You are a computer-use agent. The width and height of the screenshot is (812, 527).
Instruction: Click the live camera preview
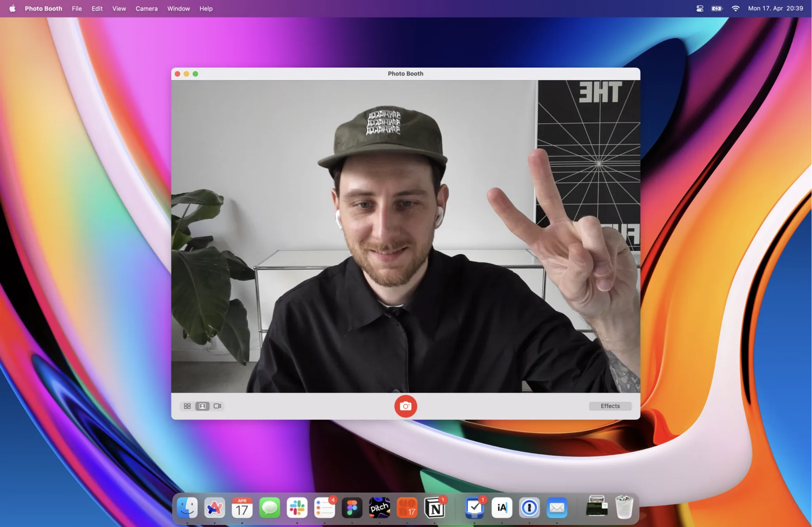[x=406, y=236]
